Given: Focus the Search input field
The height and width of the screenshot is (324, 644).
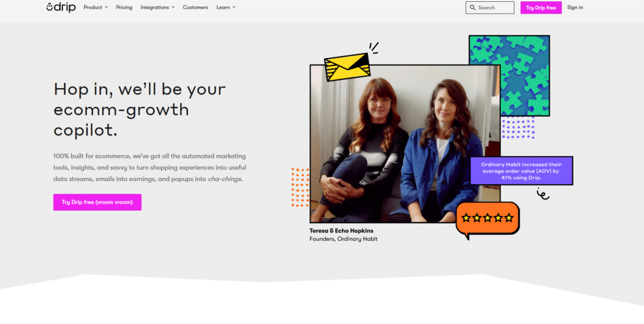Looking at the screenshot, I should tap(489, 8).
